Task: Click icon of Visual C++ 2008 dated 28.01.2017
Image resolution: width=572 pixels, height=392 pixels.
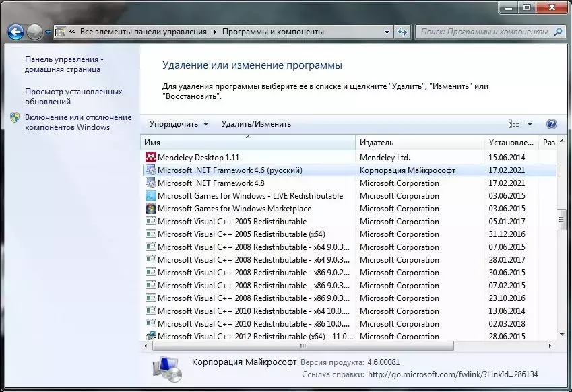Action: tap(151, 259)
